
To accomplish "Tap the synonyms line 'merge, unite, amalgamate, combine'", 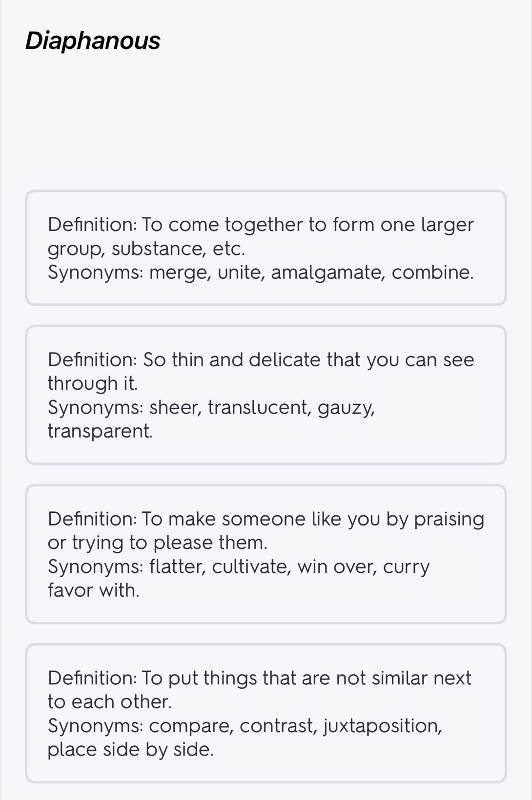I will pyautogui.click(x=261, y=273).
